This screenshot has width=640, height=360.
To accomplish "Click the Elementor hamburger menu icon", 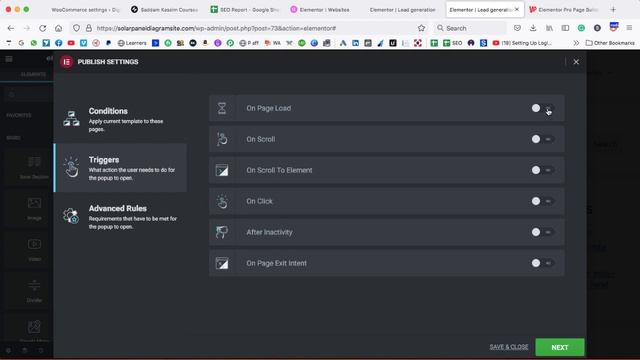I will 9,59.
